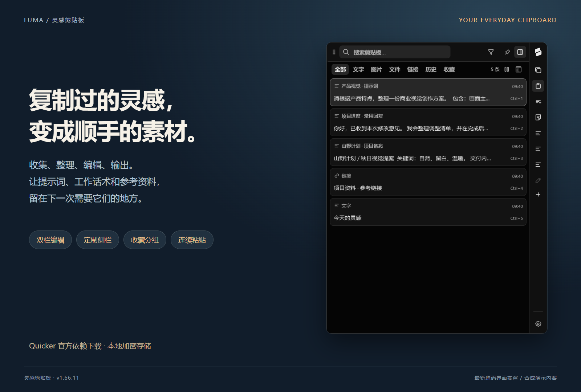
Task: Select the 今天的灵感 entry
Action: coord(428,212)
